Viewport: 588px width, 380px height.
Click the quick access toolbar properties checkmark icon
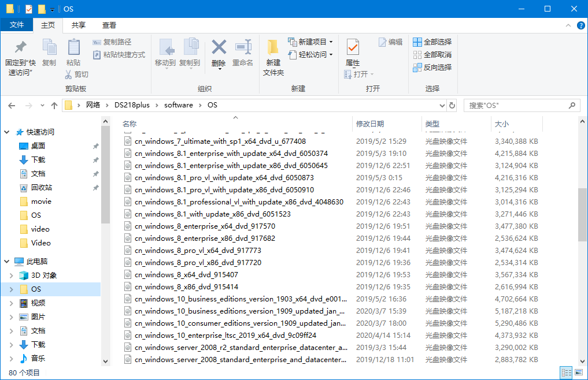click(x=29, y=9)
